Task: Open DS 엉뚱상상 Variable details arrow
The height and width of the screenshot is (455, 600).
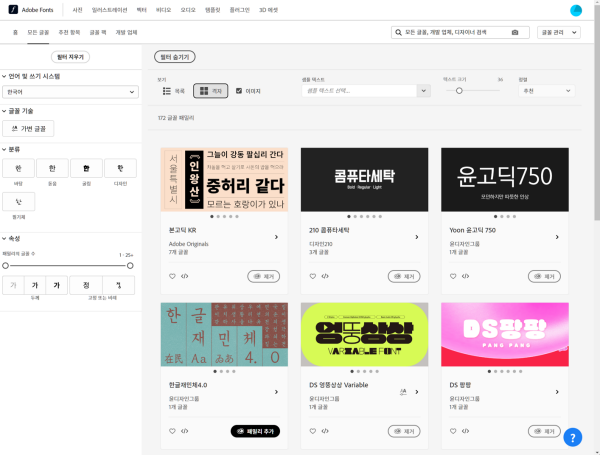Action: (x=417, y=392)
